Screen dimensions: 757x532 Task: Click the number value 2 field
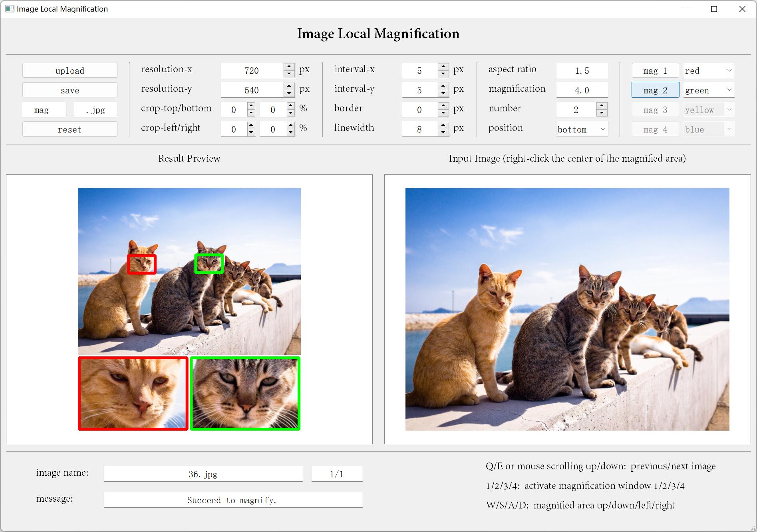576,110
